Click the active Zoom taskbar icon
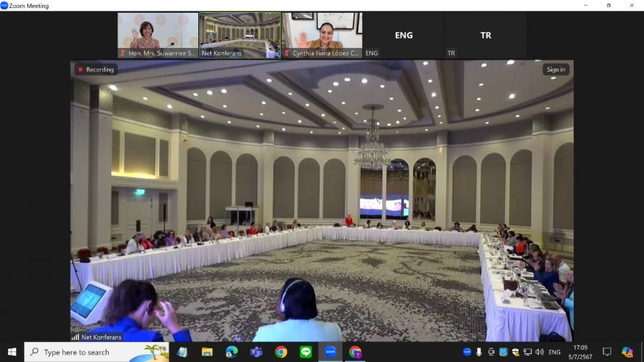Screen dimensions: 644x362 [x=331, y=352]
